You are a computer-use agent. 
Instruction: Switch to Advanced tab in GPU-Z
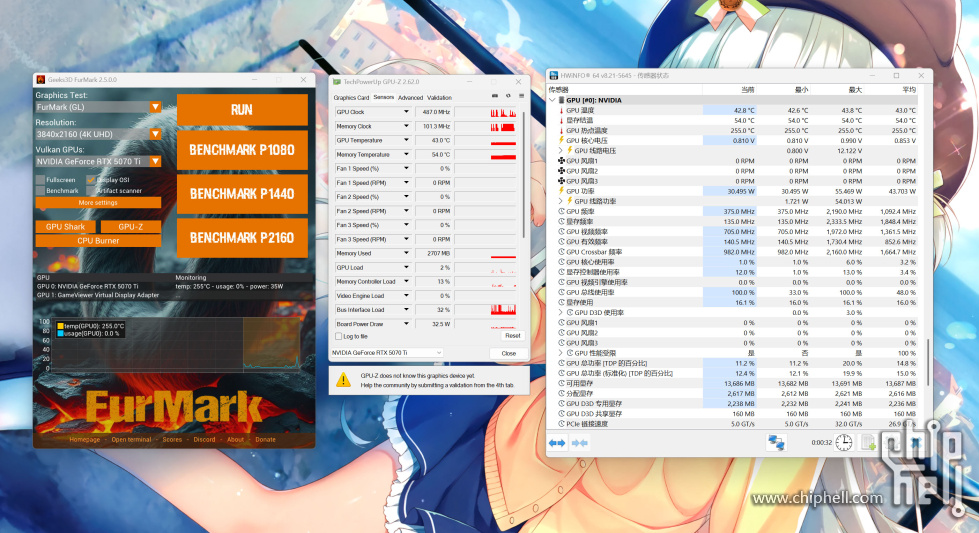410,97
